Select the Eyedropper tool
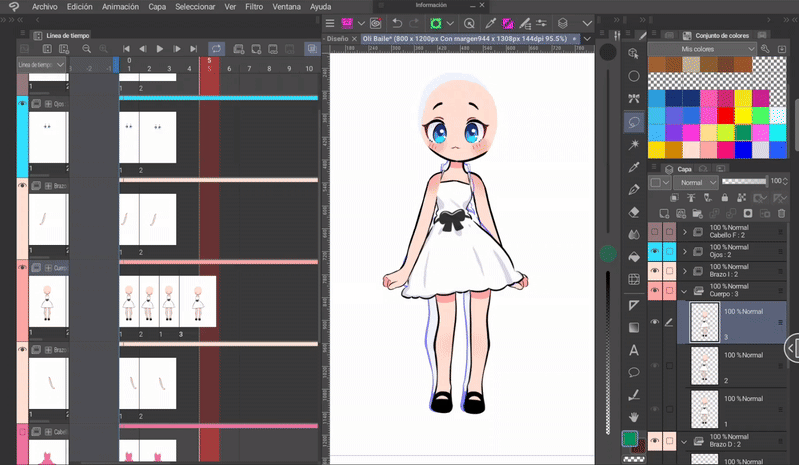Screen dimensions: 799x465 [x=634, y=167]
